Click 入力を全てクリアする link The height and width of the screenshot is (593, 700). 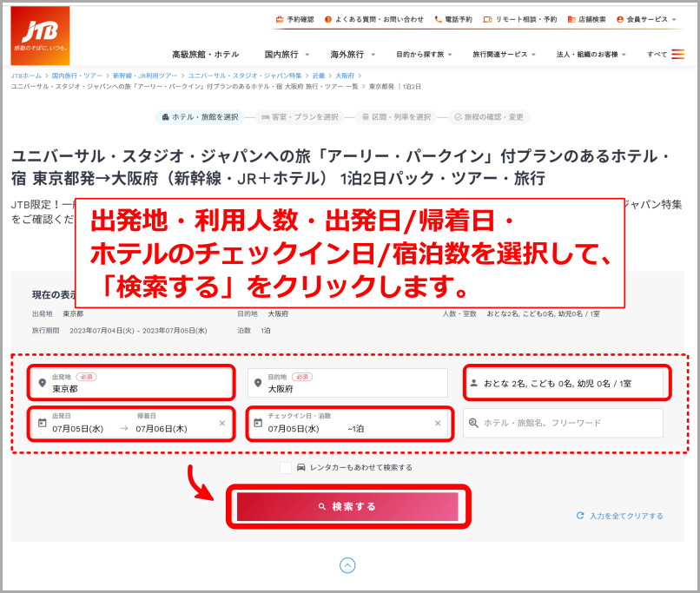point(626,516)
